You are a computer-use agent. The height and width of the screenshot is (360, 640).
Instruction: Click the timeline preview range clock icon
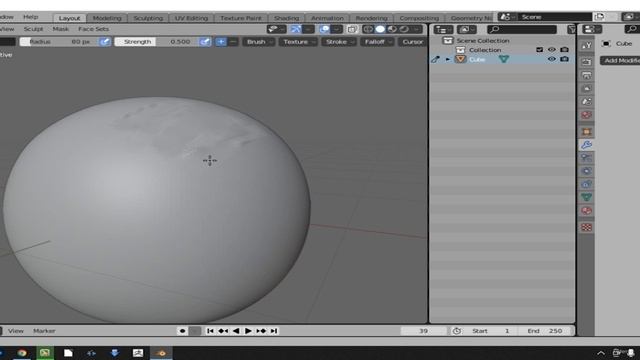[457, 331]
